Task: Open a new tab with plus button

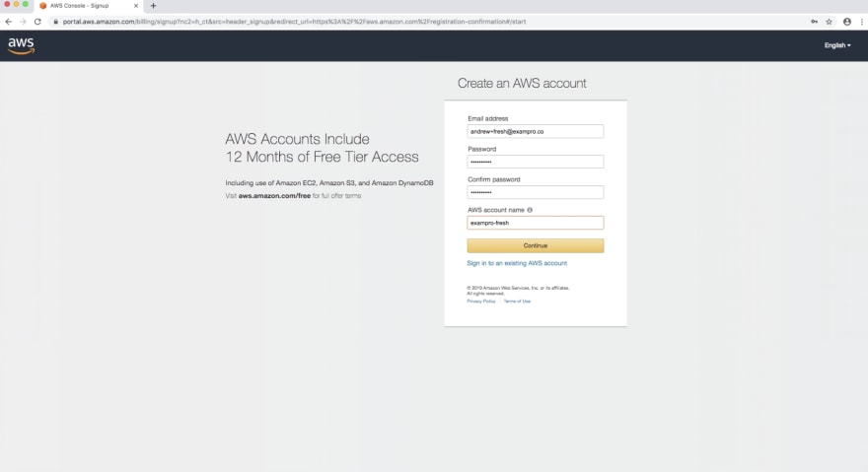Action: 153,6
